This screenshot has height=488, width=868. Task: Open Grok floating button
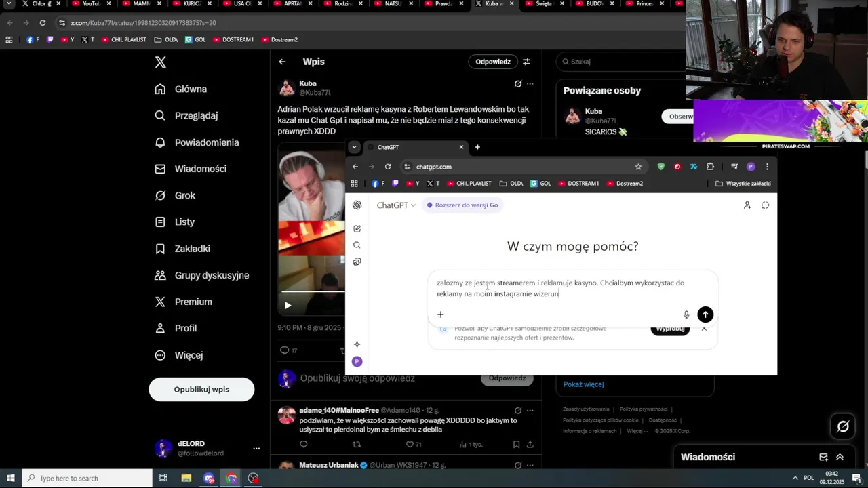(843, 426)
